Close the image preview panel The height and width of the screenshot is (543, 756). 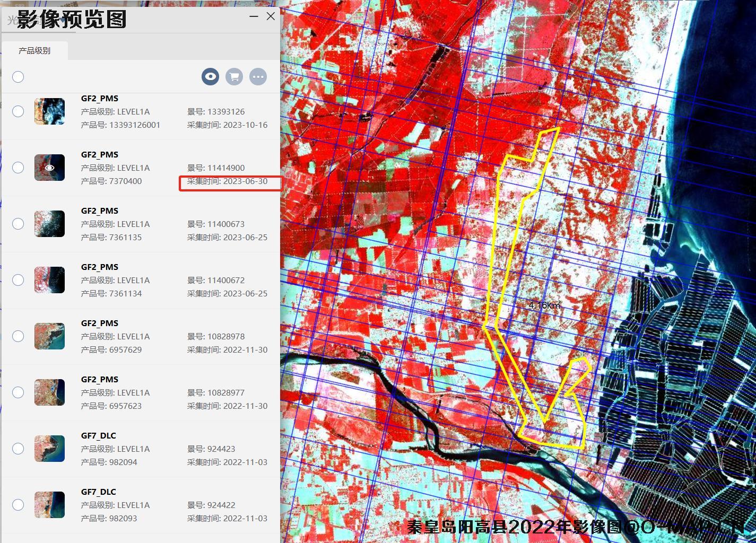[x=271, y=16]
